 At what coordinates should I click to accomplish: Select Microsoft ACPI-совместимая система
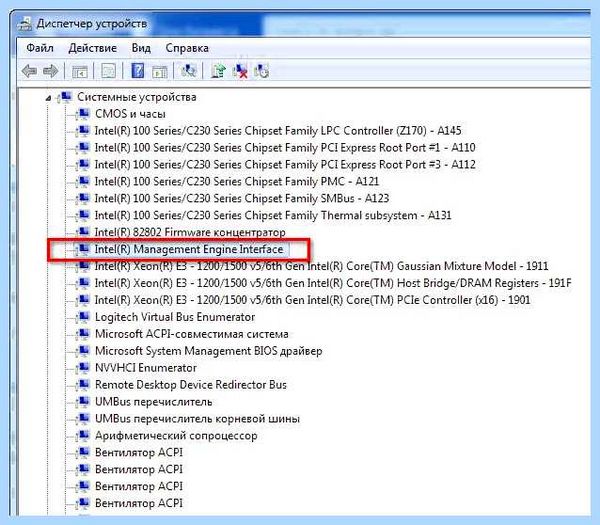[x=192, y=334]
